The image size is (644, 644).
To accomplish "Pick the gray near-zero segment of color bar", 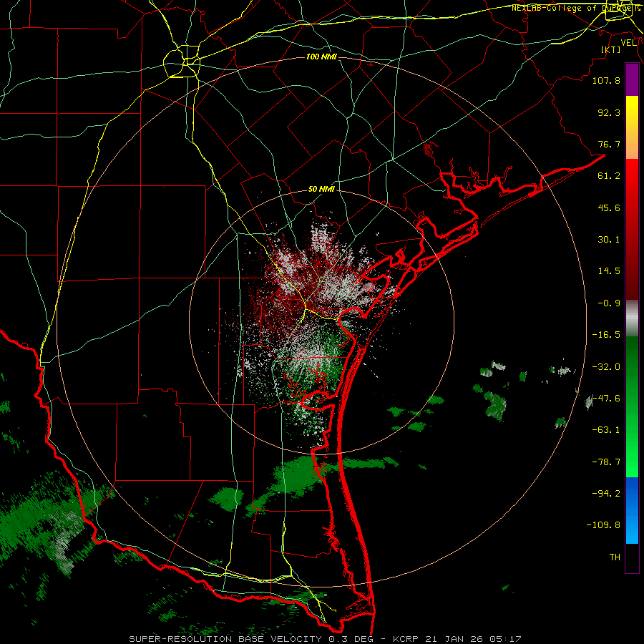I will pos(632,318).
